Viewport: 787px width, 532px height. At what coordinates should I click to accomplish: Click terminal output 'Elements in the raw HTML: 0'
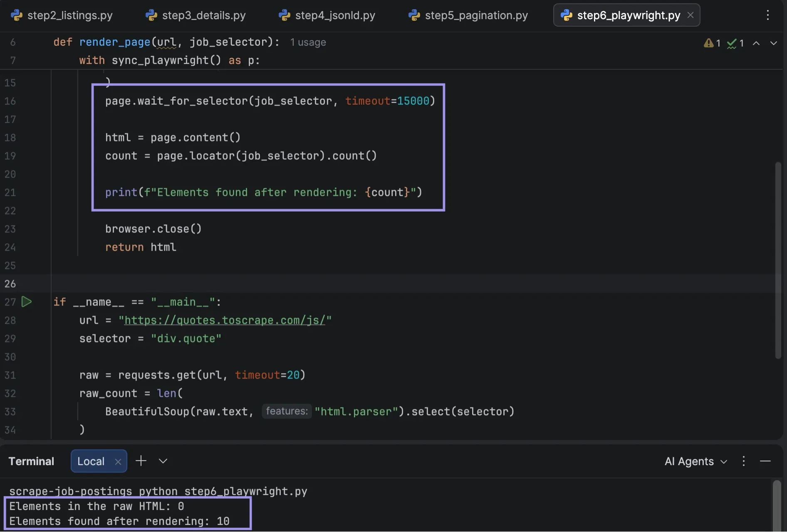97,506
